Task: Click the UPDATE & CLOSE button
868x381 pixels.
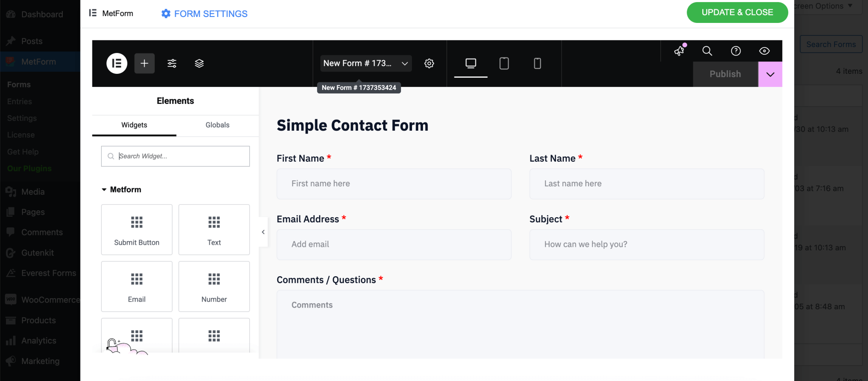Action: [737, 12]
